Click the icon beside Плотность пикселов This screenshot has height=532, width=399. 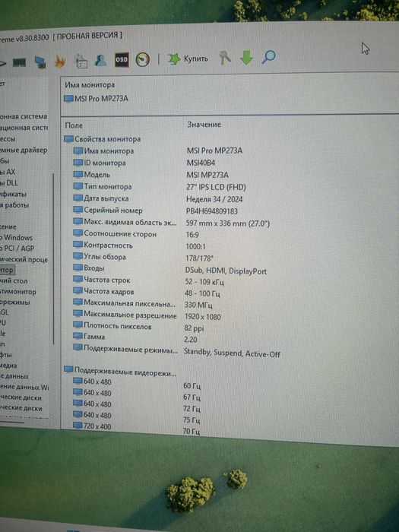pos(78,326)
